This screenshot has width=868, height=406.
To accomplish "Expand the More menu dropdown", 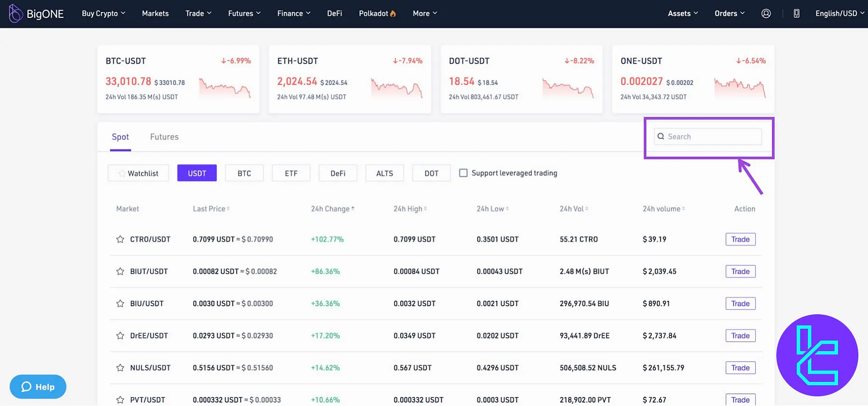I will (425, 14).
